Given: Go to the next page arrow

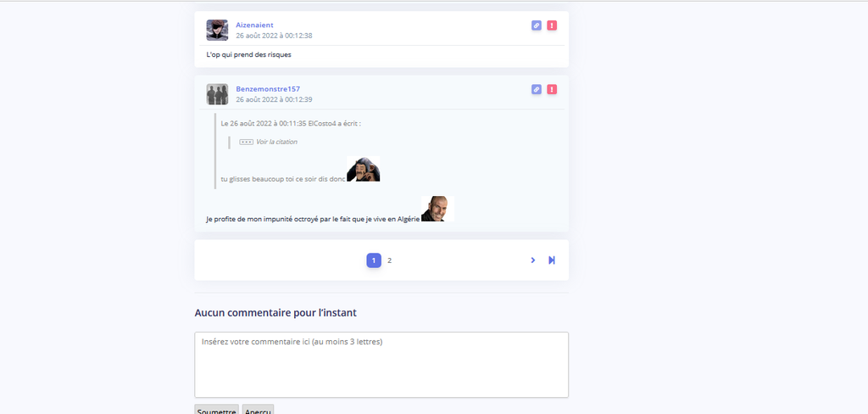Looking at the screenshot, I should click(533, 260).
